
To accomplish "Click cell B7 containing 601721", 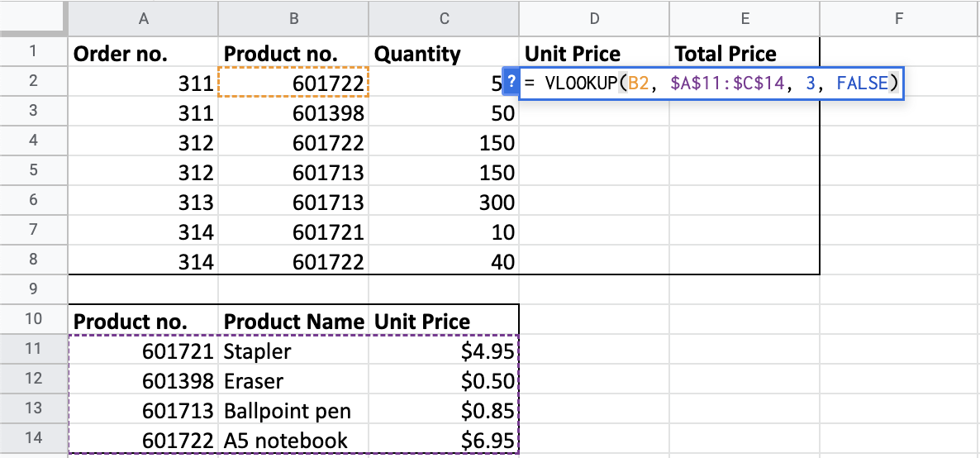I will (x=293, y=231).
